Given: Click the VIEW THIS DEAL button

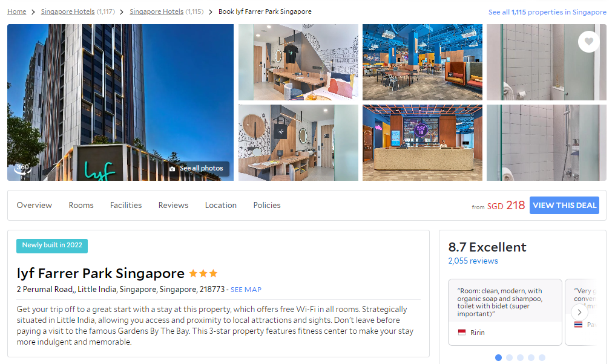Looking at the screenshot, I should pyautogui.click(x=564, y=206).
